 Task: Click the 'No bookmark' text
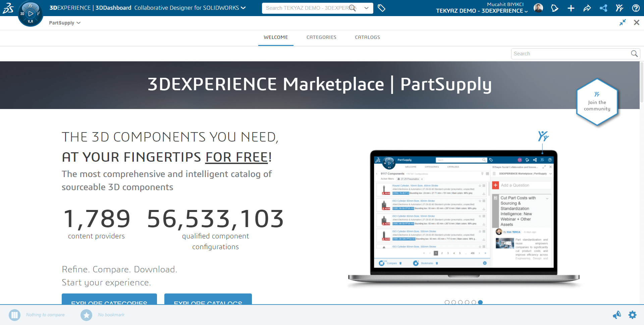(x=111, y=315)
